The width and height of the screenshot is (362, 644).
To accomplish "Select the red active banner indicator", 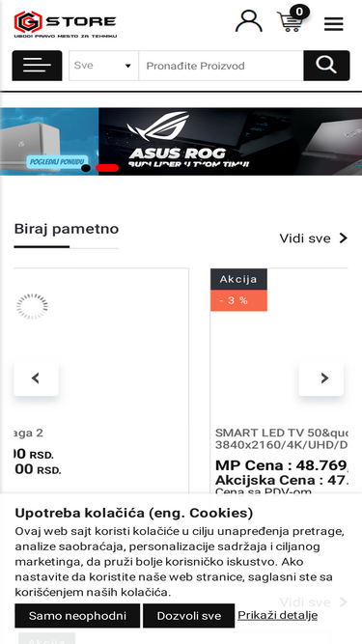I will pos(107,168).
